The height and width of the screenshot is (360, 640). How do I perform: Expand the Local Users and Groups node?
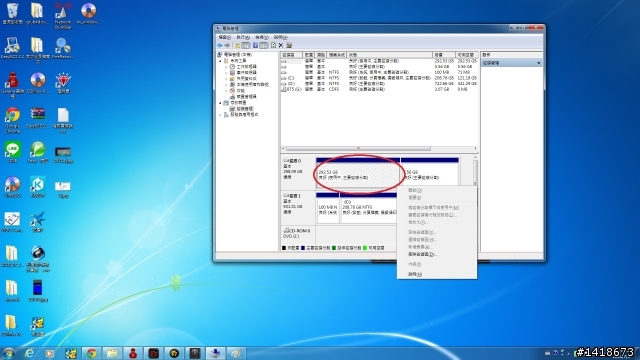227,84
